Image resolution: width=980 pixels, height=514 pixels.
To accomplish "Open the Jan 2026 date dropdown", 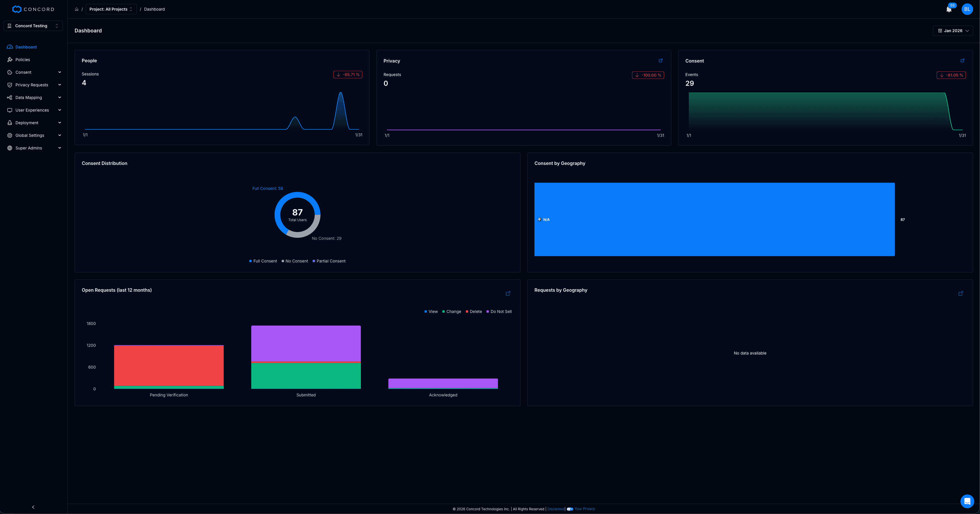I will [953, 31].
